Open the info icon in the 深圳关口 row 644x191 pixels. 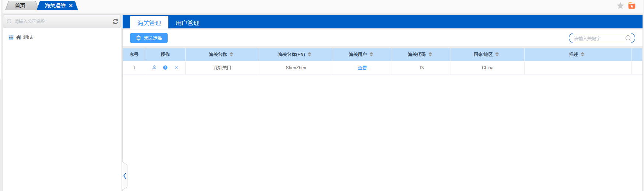tap(165, 67)
